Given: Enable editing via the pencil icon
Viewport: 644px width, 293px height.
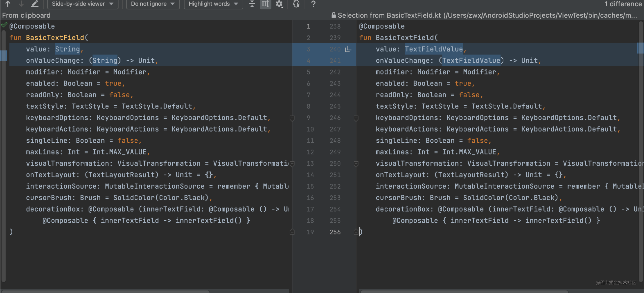Looking at the screenshot, I should click(35, 4).
